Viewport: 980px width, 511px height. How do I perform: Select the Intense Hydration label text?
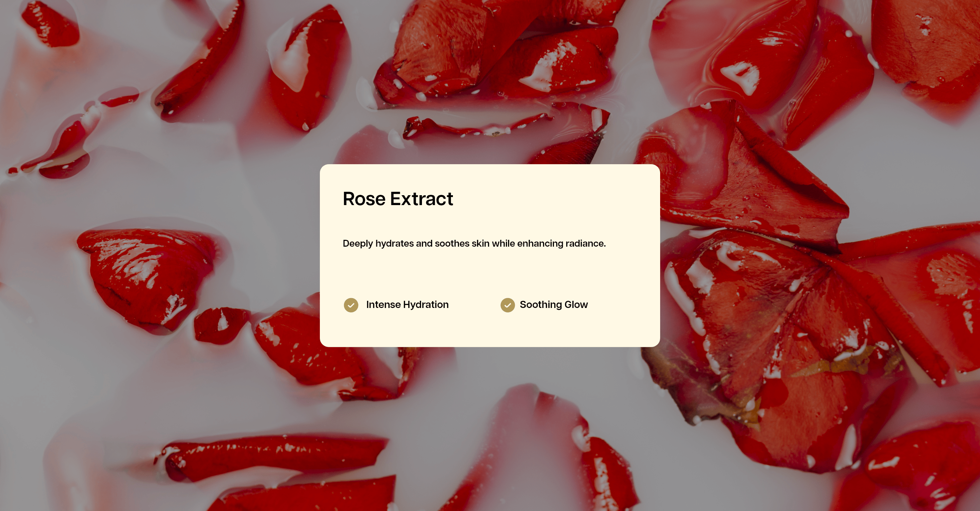(407, 305)
